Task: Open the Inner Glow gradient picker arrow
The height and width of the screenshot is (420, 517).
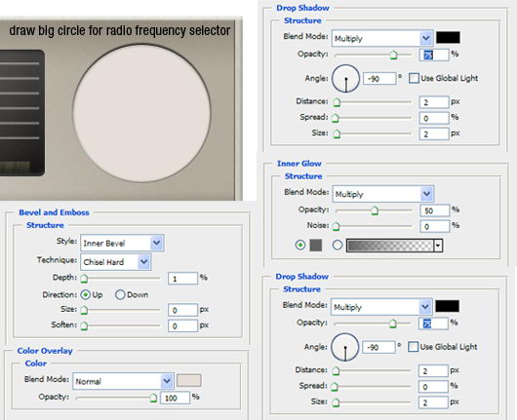Action: [x=438, y=246]
